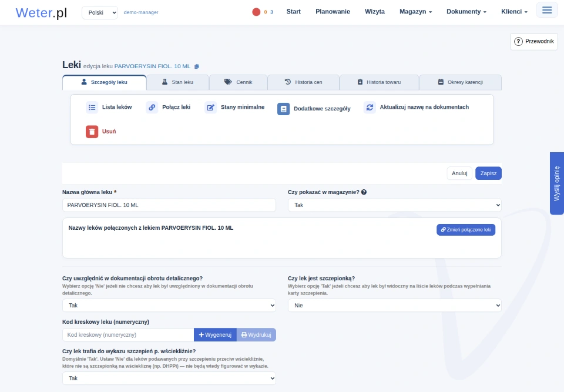Open the wykaz szczepień p. wściekliźnie select

coord(169,378)
